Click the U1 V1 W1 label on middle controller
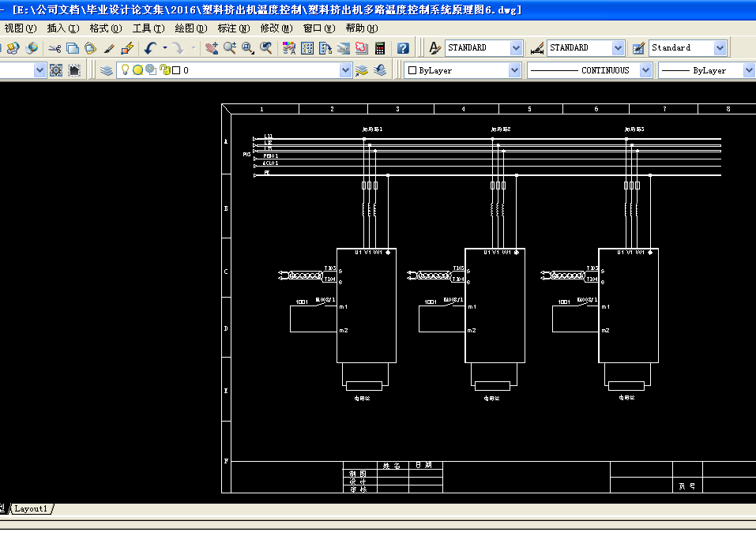The height and width of the screenshot is (536, 756). [497, 253]
